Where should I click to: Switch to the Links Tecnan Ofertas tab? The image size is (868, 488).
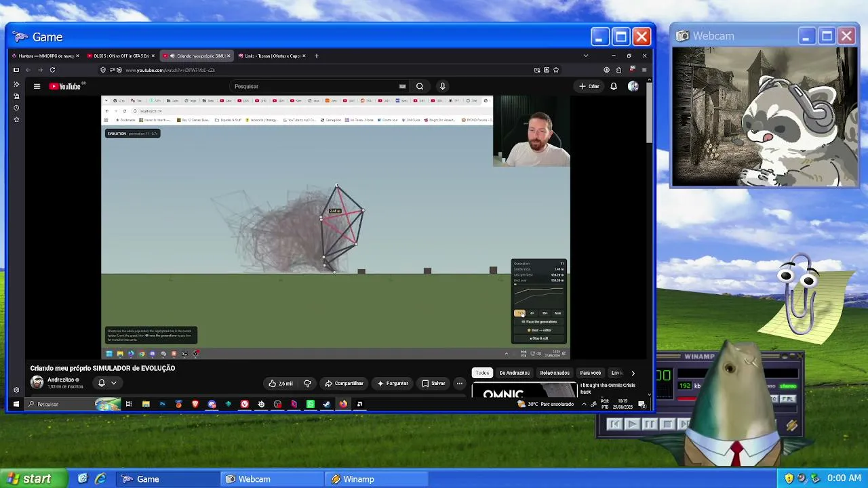coord(272,56)
